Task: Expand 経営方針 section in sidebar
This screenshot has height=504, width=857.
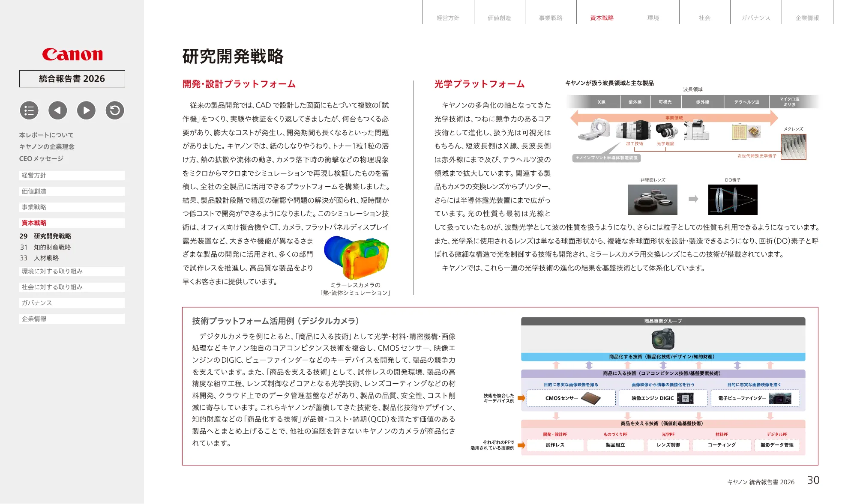Action: coord(72,176)
